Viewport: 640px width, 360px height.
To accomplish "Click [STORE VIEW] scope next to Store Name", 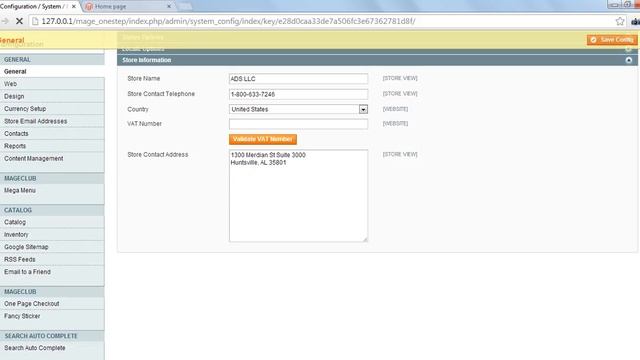I will [x=400, y=78].
